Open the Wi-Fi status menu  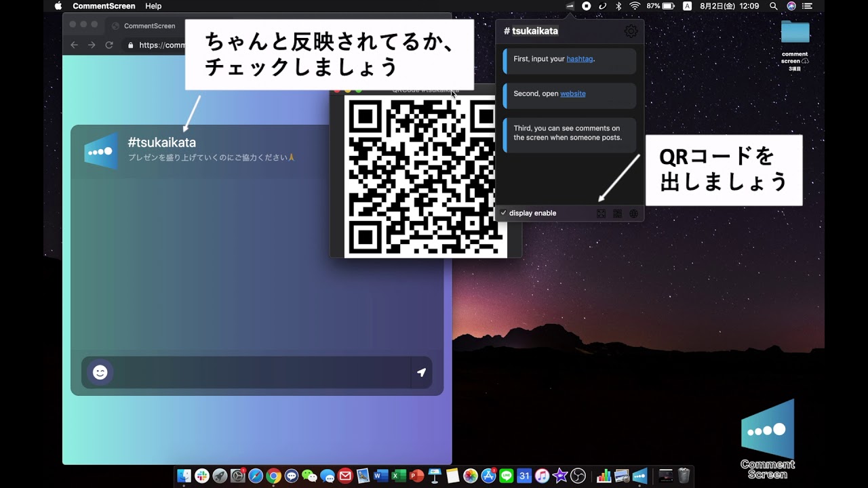[635, 6]
